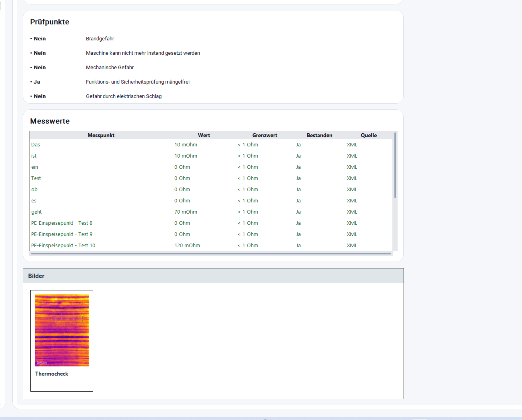Click the 120 mOhm value cell

pos(187,246)
